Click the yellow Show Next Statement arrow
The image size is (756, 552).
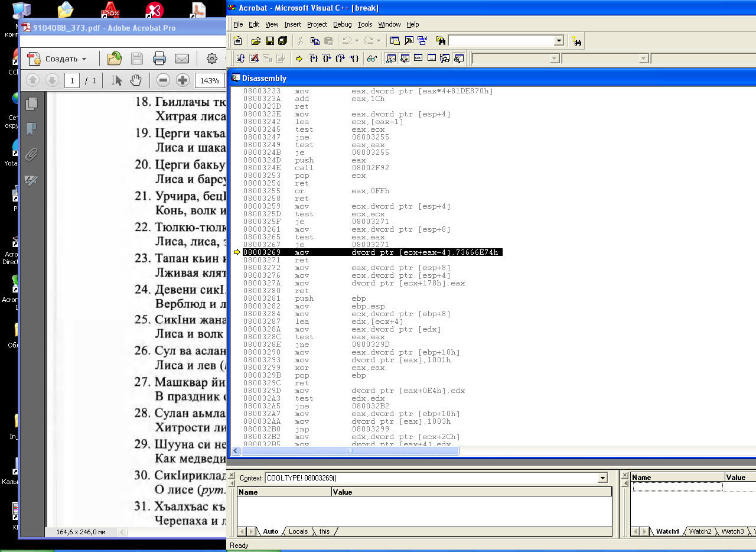[x=299, y=59]
